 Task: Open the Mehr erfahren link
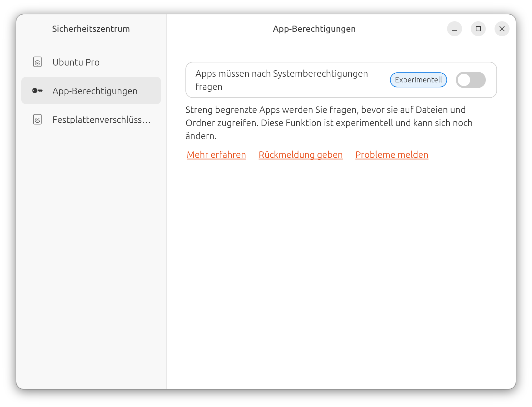[x=216, y=155]
